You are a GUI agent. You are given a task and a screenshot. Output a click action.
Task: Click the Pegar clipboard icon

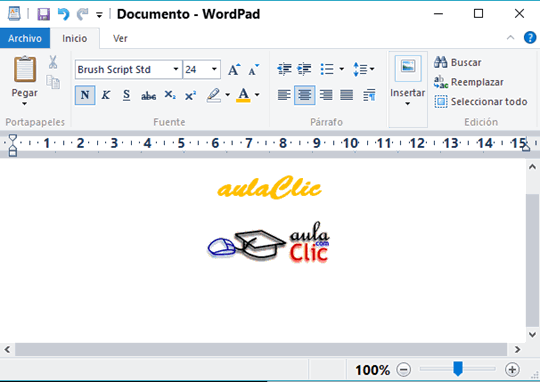click(x=25, y=69)
